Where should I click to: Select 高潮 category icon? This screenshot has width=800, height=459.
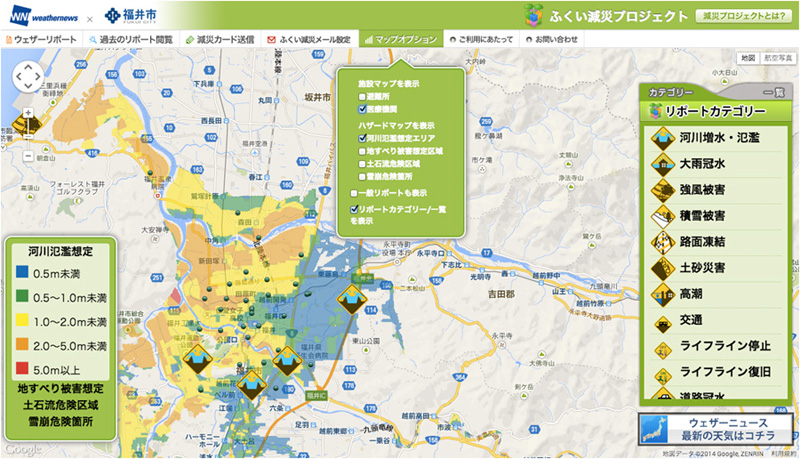click(663, 294)
